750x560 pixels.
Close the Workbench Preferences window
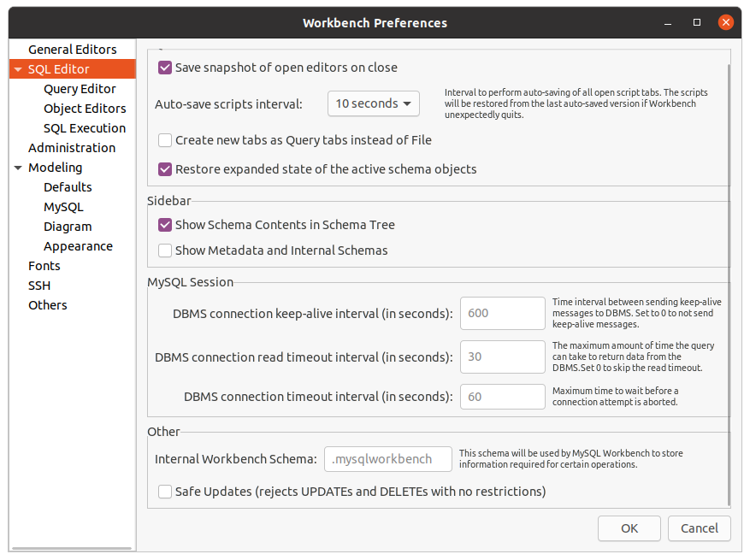tap(725, 22)
